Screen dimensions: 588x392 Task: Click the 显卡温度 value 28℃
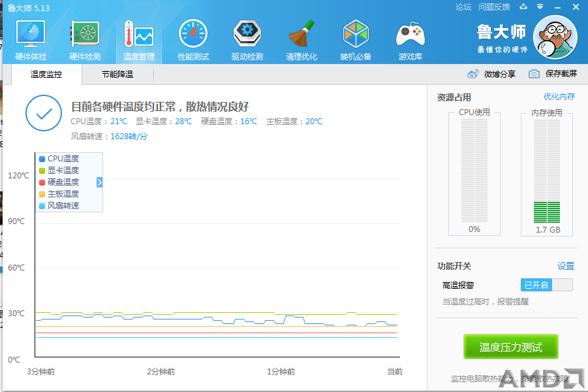pyautogui.click(x=183, y=122)
